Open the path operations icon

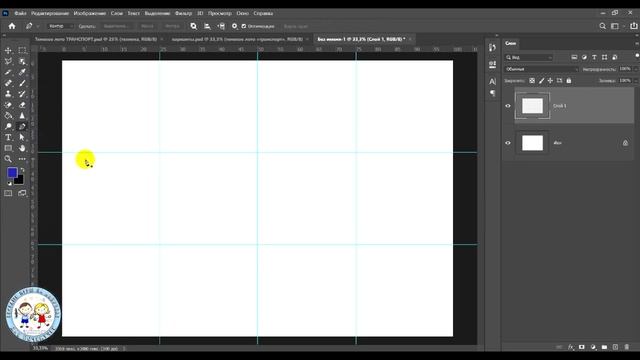click(193, 26)
